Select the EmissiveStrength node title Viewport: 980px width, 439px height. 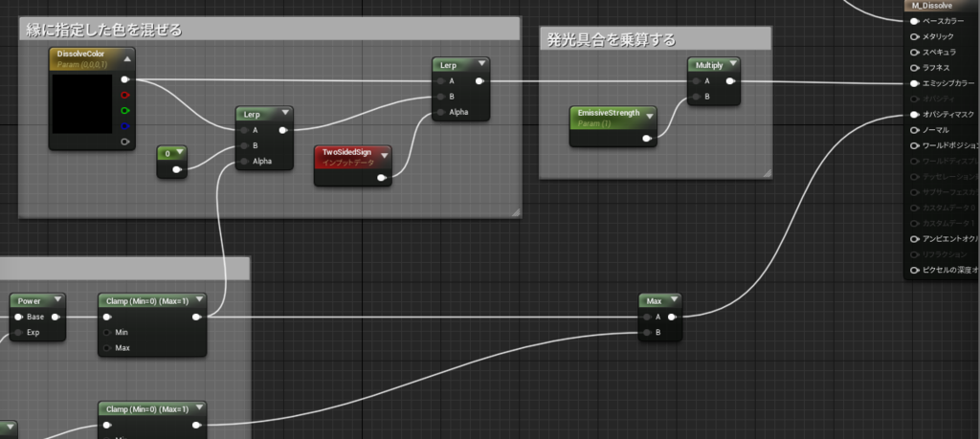(x=609, y=113)
